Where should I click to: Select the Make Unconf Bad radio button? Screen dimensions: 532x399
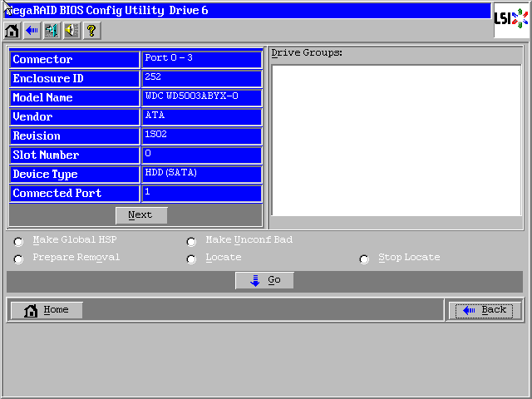pos(191,242)
